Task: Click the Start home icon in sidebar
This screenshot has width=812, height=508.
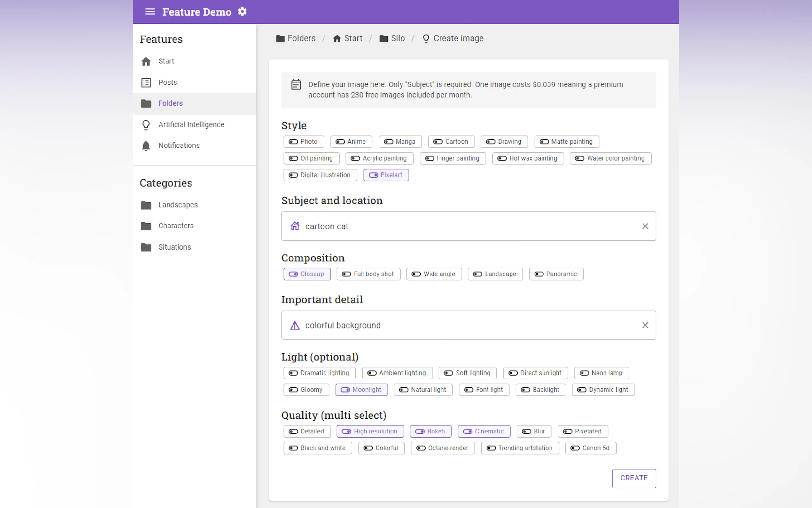Action: [146, 61]
